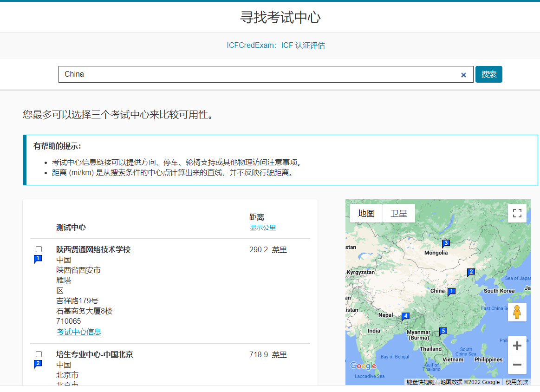Screen dimensions: 540x392
Task: Click map marker 2 near Beijing
Action: click(x=471, y=272)
